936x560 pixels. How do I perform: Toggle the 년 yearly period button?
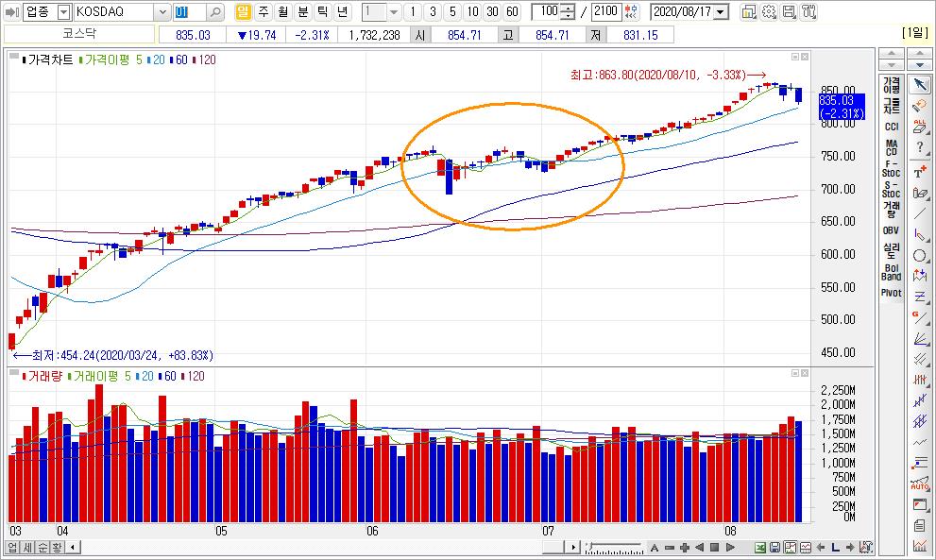point(342,11)
